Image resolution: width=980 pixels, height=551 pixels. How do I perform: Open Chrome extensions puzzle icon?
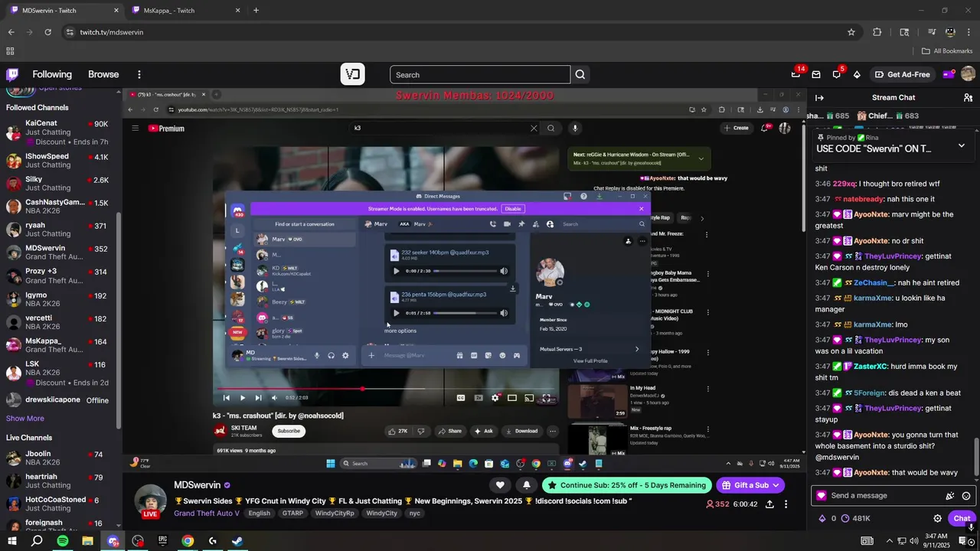[x=877, y=32]
